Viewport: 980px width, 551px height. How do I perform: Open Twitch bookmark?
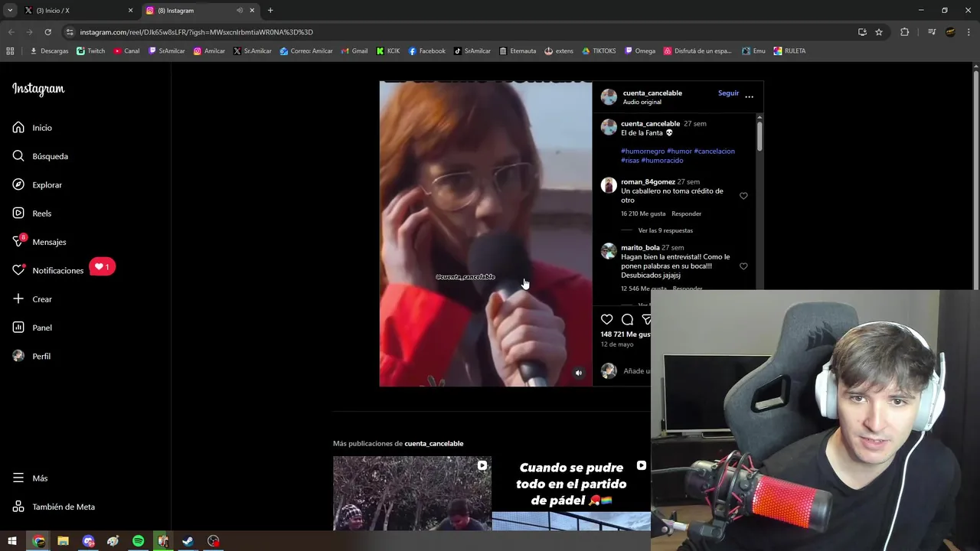point(91,51)
